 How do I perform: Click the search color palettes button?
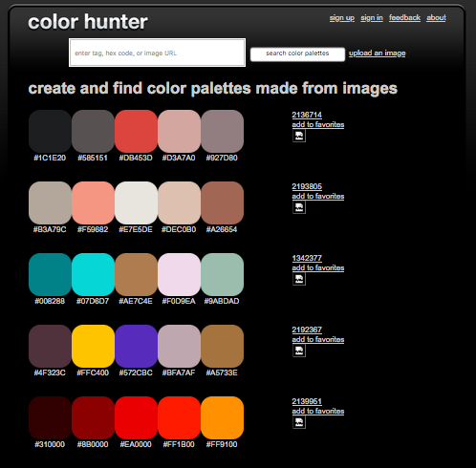[x=297, y=53]
